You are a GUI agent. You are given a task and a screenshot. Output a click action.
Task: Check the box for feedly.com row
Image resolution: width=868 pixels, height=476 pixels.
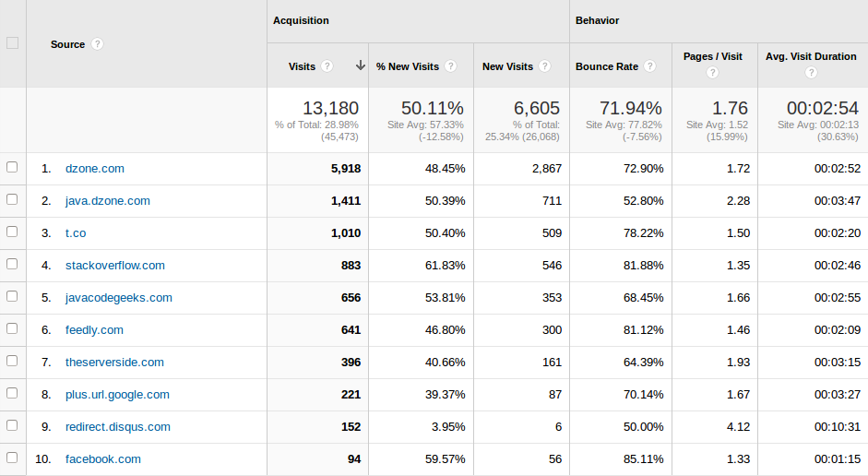12,328
